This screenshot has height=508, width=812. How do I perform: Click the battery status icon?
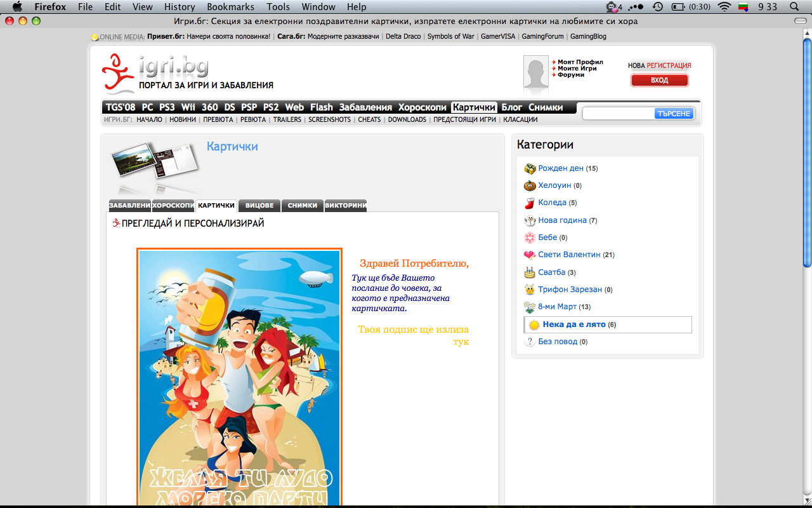pos(679,7)
